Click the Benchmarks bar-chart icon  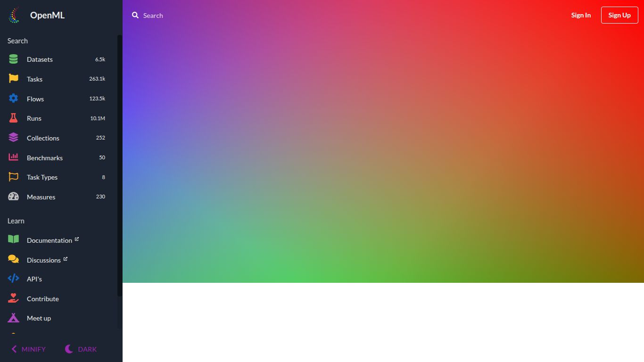tap(13, 157)
